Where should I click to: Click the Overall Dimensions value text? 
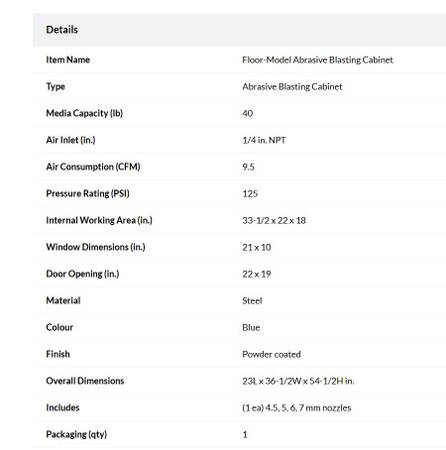298,381
